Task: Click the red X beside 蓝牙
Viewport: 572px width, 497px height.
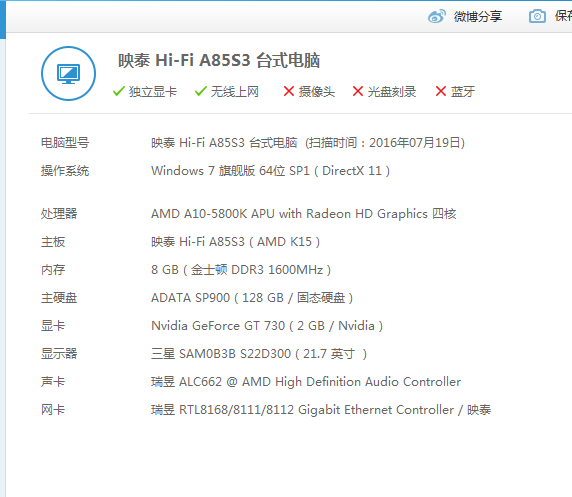Action: pyautogui.click(x=441, y=91)
